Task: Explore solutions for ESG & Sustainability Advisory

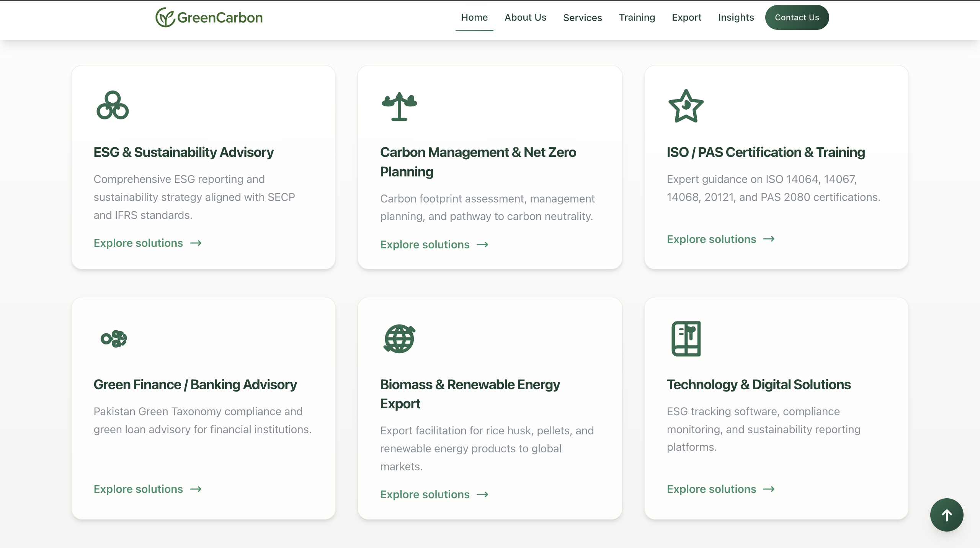Action: (x=147, y=243)
